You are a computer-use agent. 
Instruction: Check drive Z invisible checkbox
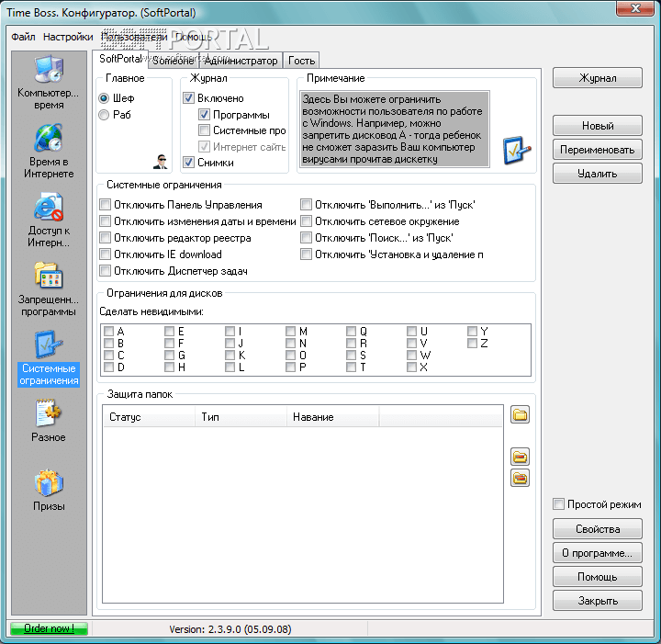pos(472,344)
